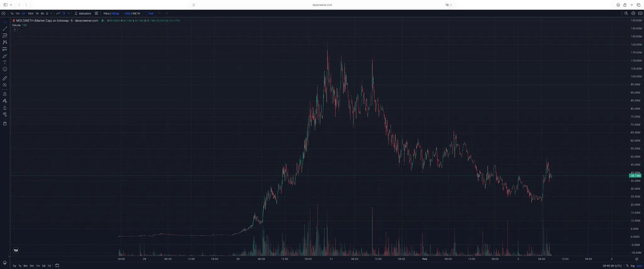The height and width of the screenshot is (269, 644).
Task: Toggle percent scale for the price axis
Action: 627,266
